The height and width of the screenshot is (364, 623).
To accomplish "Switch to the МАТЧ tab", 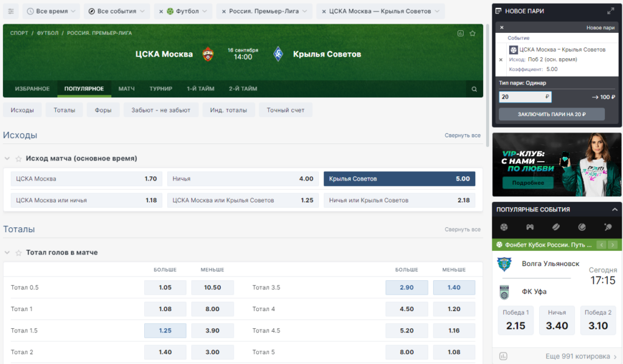I will tap(127, 89).
